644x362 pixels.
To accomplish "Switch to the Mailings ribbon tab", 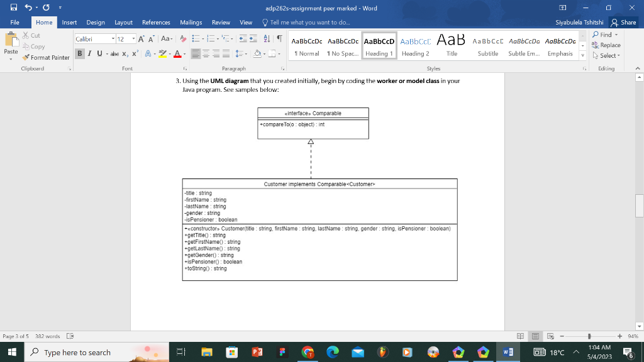I will [191, 22].
